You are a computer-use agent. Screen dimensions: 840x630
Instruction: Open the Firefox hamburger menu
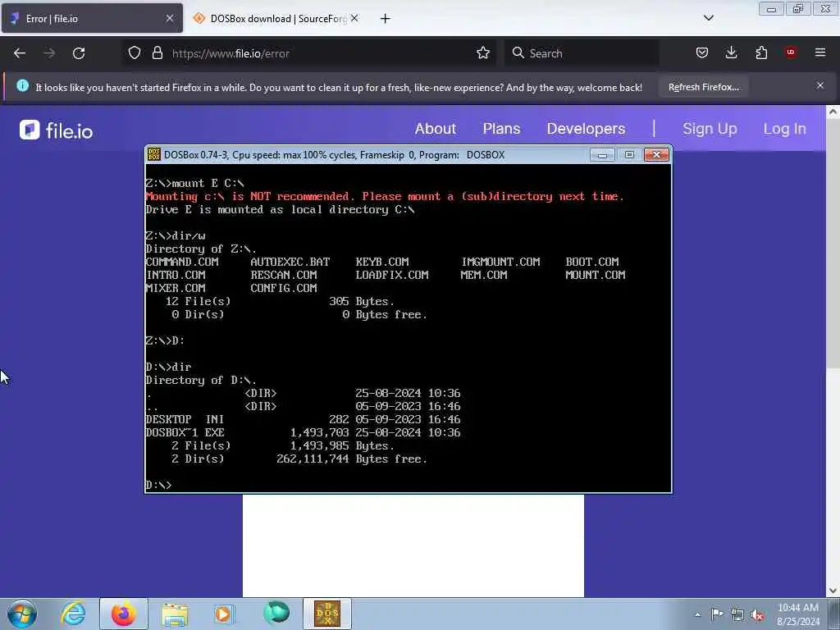coord(820,52)
